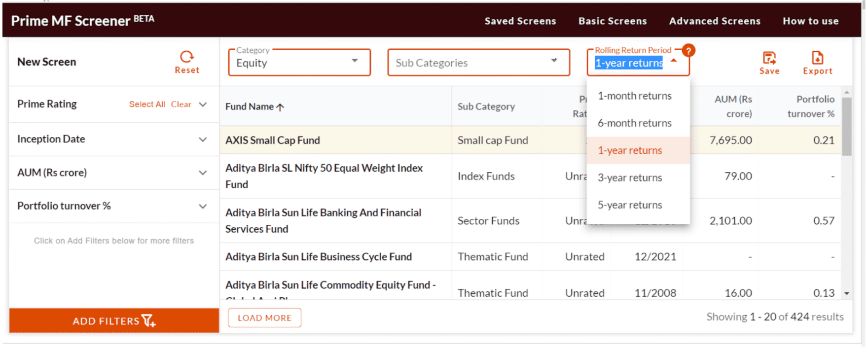
Task: Click the table vertical scrollbar thumb
Action: (847, 127)
